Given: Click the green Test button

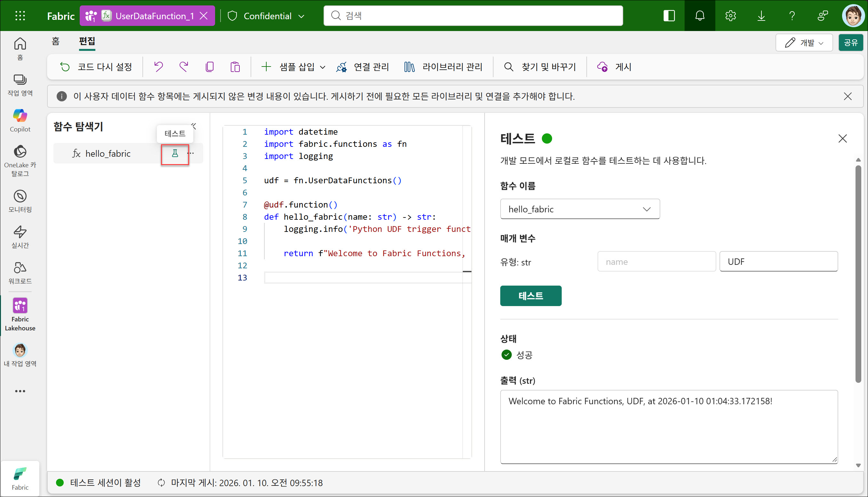Looking at the screenshot, I should pos(531,296).
